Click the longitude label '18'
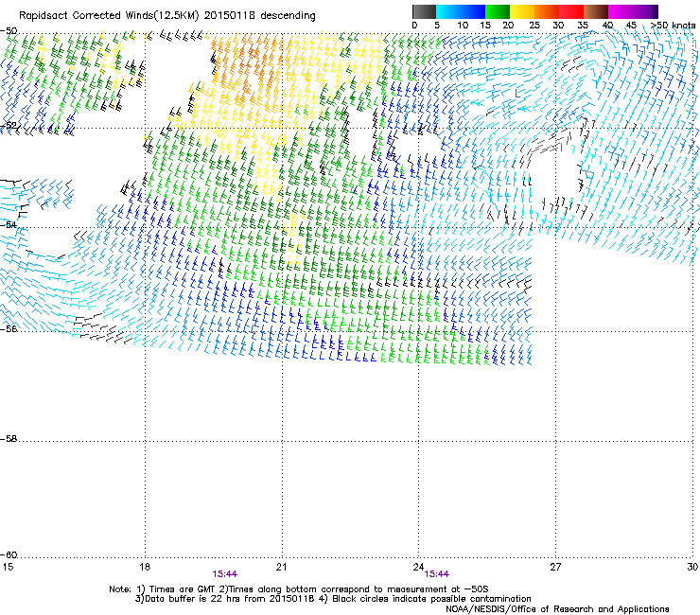 (x=144, y=567)
